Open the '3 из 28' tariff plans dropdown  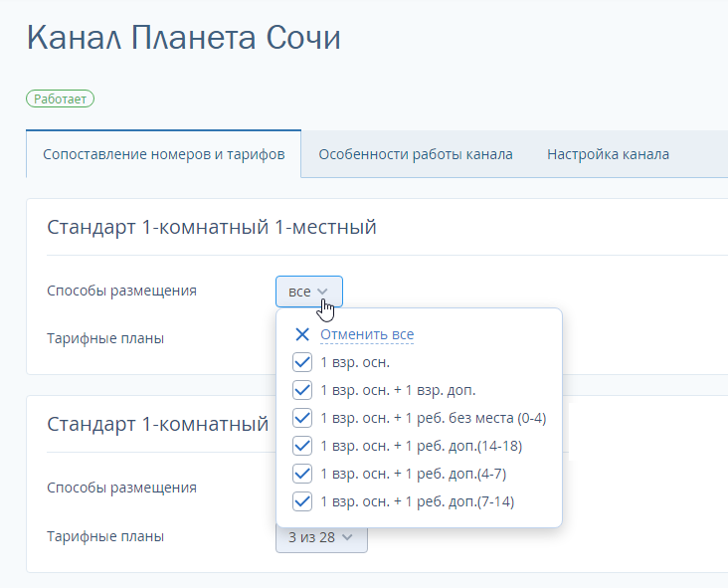coord(321,537)
